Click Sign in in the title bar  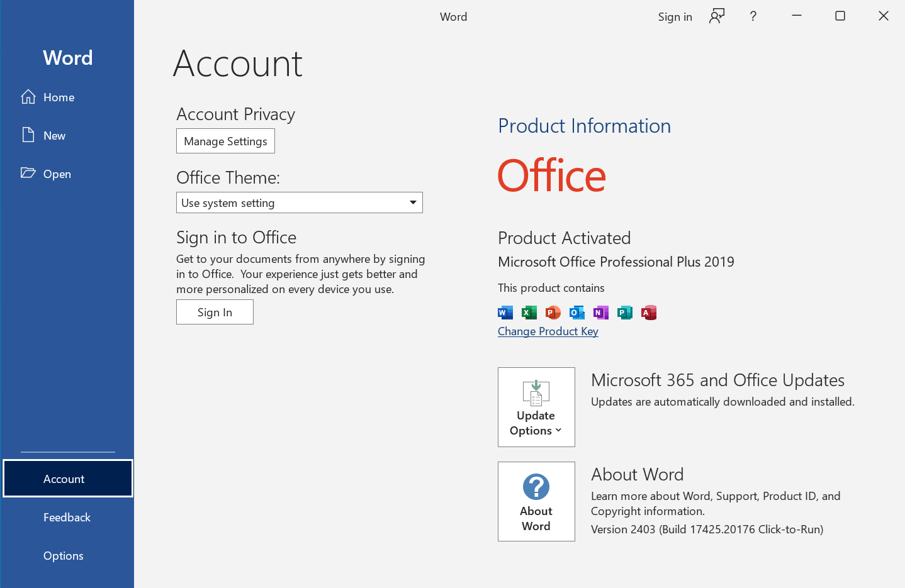tap(675, 17)
